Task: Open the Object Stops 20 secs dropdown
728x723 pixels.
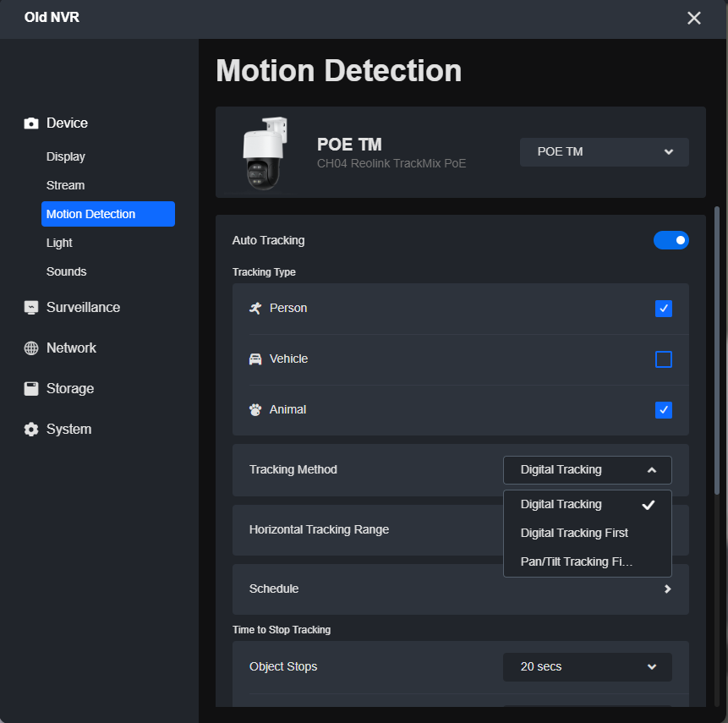Action: click(588, 667)
